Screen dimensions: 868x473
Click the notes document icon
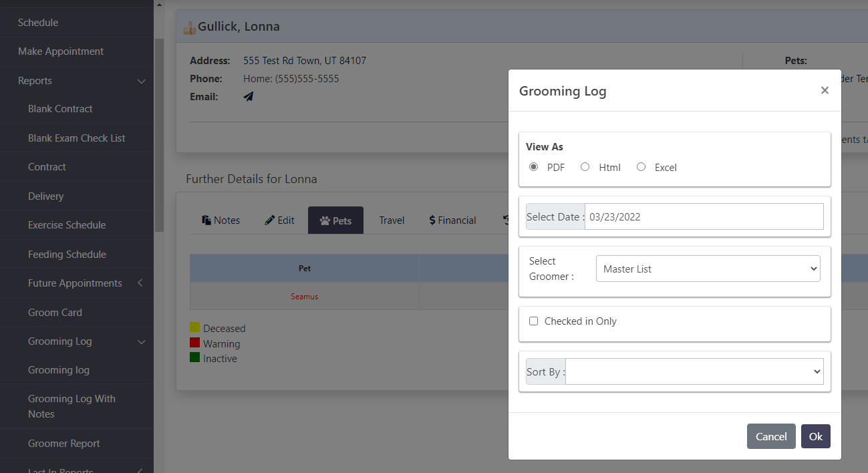pyautogui.click(x=206, y=220)
